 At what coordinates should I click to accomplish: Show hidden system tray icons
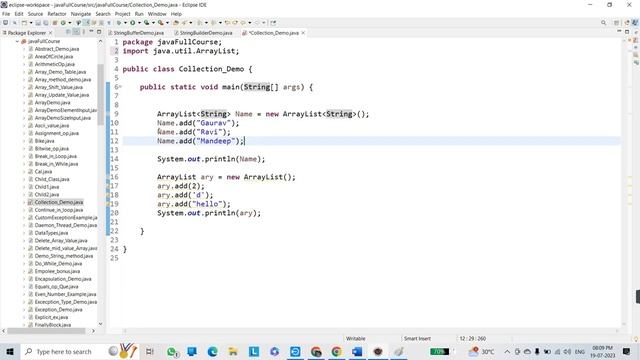pyautogui.click(x=507, y=351)
